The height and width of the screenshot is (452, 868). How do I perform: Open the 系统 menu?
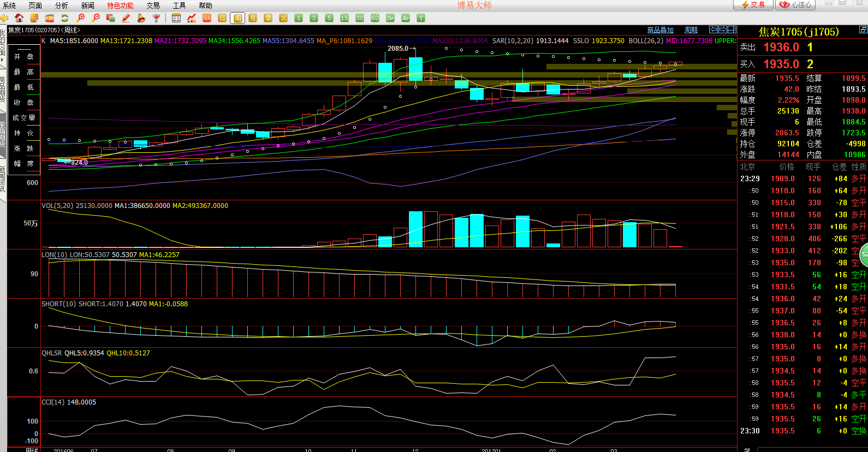coord(9,5)
